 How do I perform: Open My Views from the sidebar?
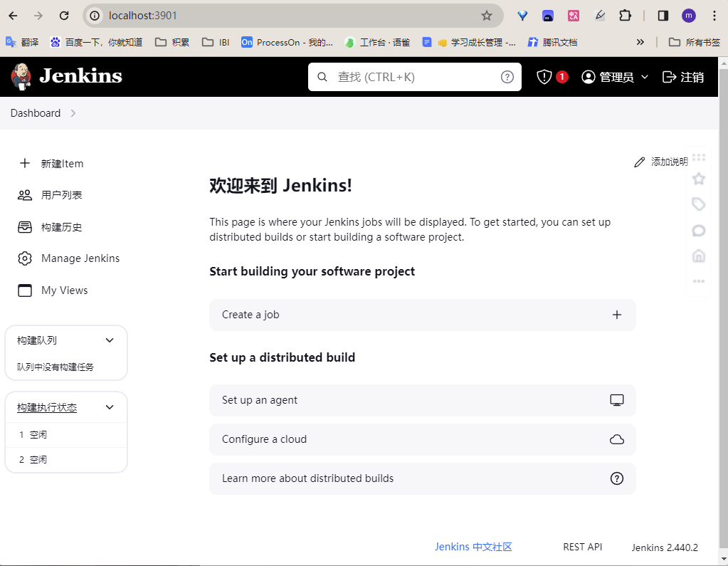pos(53,290)
